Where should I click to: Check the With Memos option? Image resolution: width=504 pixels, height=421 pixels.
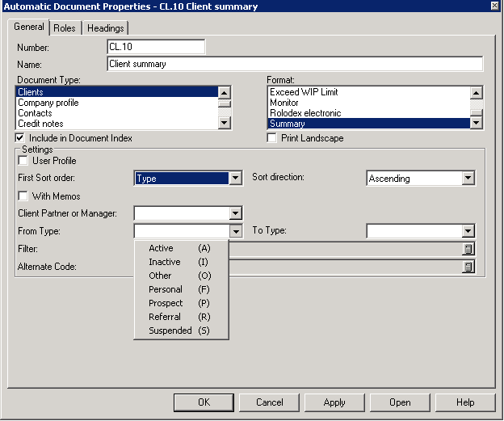pos(23,196)
